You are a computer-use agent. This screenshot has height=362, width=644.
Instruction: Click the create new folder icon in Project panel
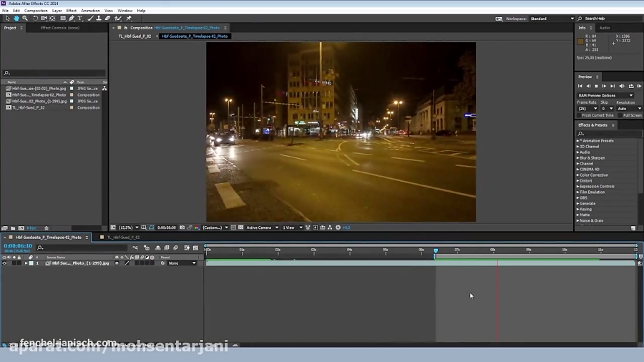(13, 228)
